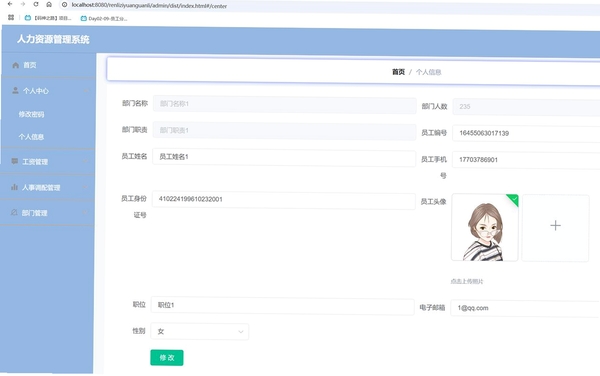600x376 pixels.
Task: Reload the page with refresh icon
Action: [x=36, y=4]
